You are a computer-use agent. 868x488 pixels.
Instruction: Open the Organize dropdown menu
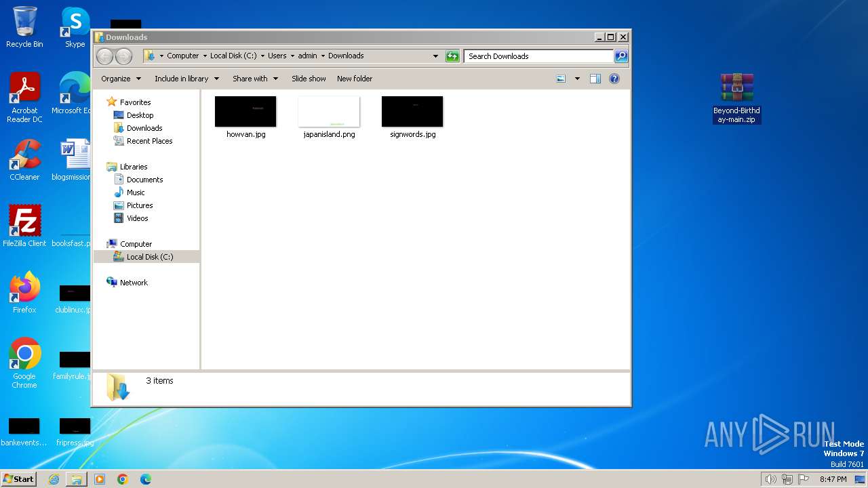pyautogui.click(x=121, y=79)
